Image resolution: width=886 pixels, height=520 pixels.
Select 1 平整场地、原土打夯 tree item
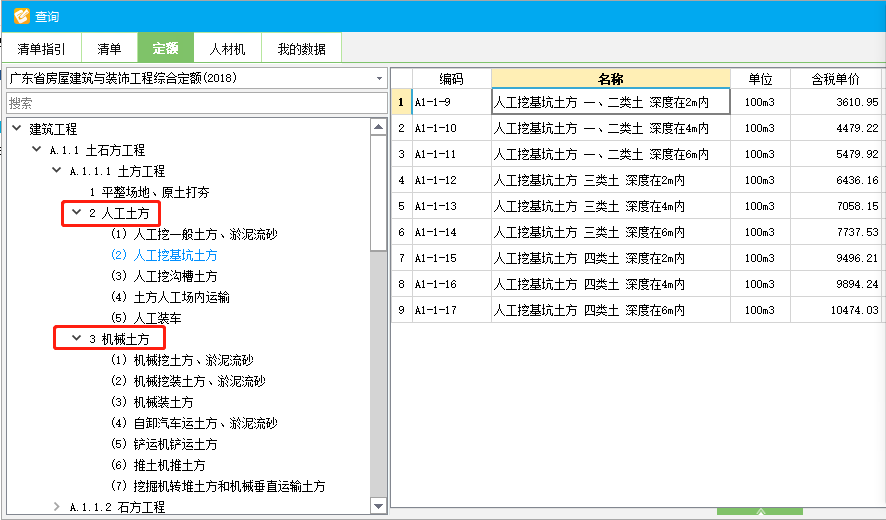(x=149, y=192)
